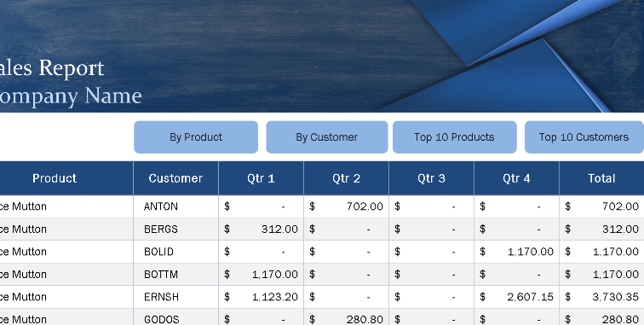Open the By Customer view
Viewport: 644px width, 325px height.
327,137
